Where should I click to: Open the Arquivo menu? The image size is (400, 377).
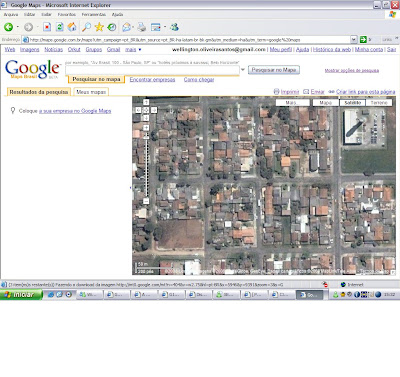click(x=11, y=15)
